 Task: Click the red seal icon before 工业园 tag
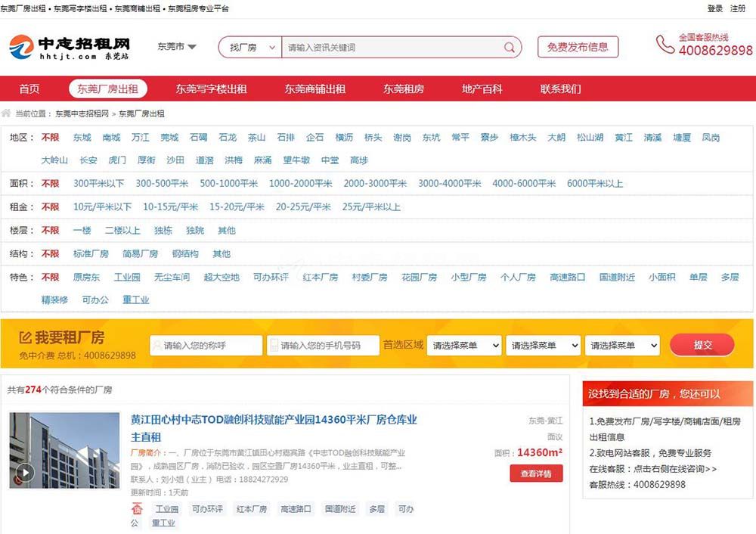pos(137,509)
